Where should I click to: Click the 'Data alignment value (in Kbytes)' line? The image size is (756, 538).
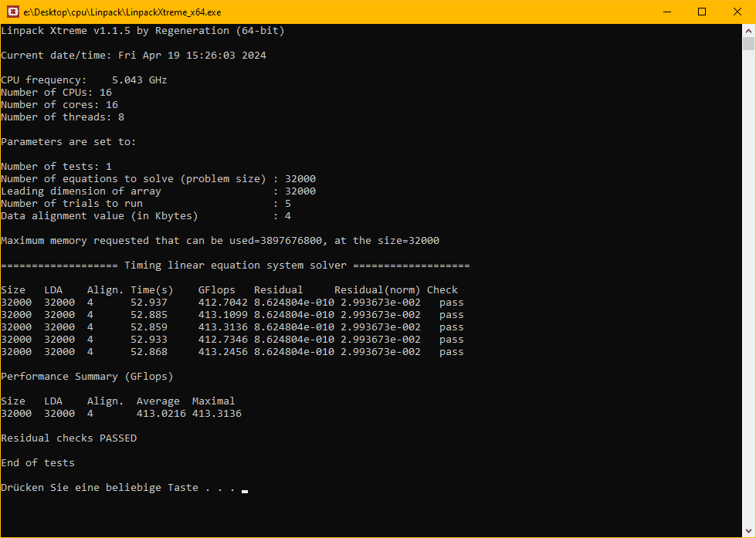pos(146,216)
